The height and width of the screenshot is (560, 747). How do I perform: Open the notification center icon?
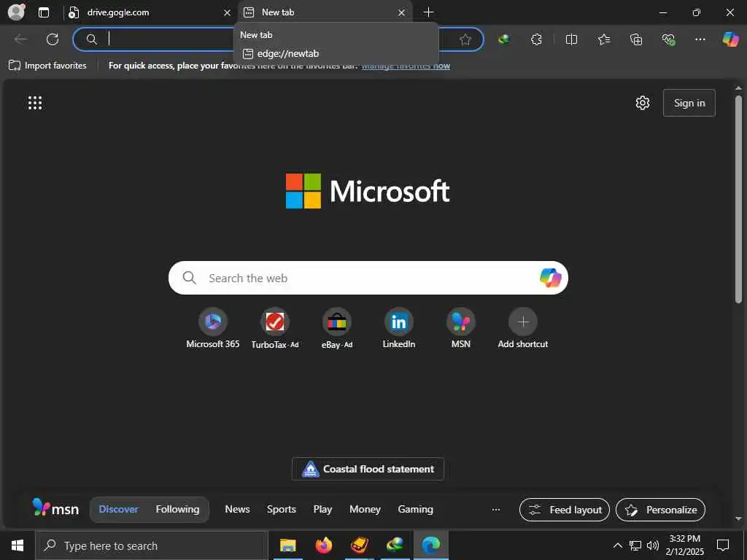tap(723, 545)
